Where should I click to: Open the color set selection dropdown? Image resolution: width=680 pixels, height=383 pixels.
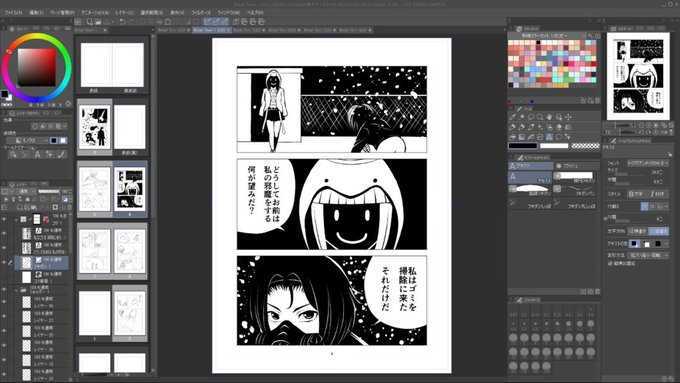point(547,35)
